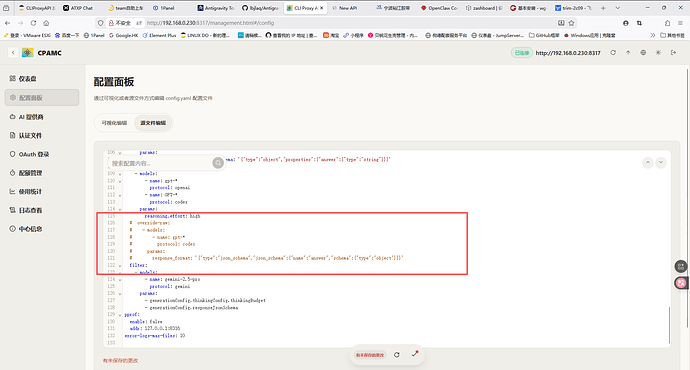This screenshot has width=690, height=370.
Task: Collapse the fold arrow at line 112
Action: pos(120,195)
